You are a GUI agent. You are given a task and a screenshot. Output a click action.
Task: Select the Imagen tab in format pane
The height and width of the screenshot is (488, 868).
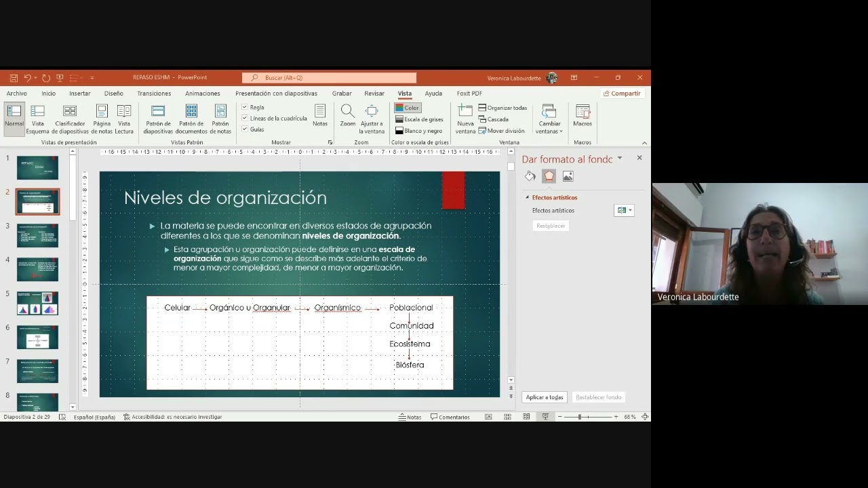(568, 176)
